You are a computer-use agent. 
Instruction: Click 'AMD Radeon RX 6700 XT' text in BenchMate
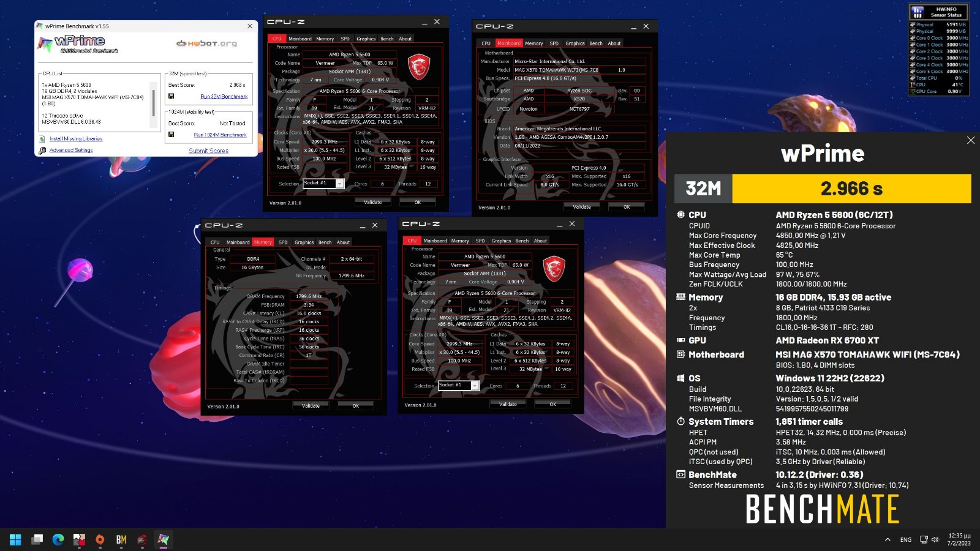[x=827, y=340]
